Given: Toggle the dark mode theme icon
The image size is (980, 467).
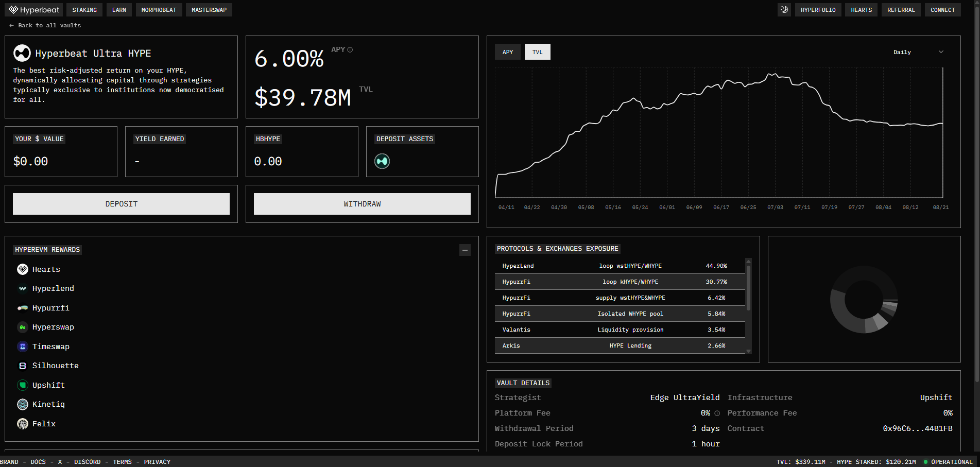Looking at the screenshot, I should (784, 10).
